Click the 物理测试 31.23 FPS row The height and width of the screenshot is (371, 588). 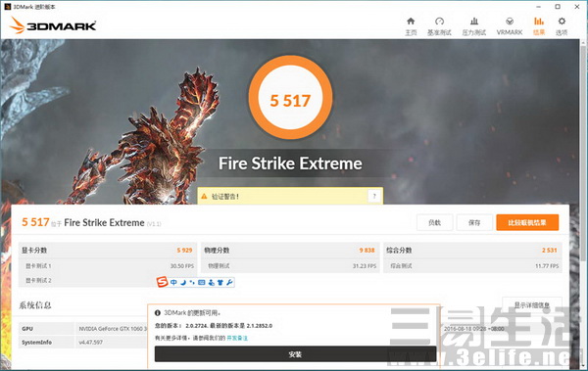(x=290, y=265)
